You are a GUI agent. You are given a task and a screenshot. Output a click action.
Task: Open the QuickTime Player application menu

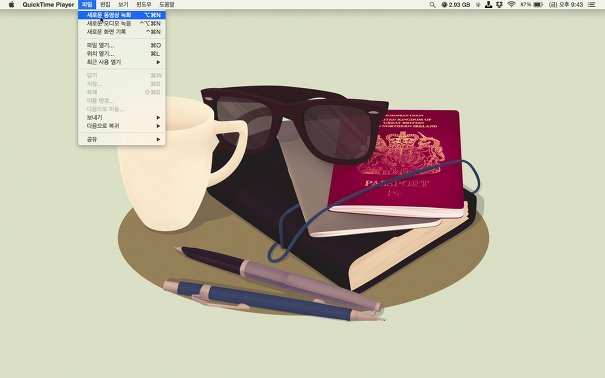point(48,5)
